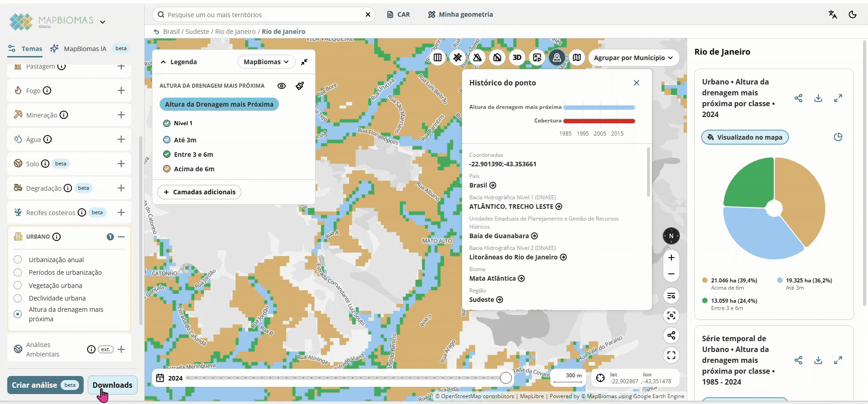The image size is (868, 404).
Task: Collapse the Legenda panel with the chevron
Action: coord(163,62)
